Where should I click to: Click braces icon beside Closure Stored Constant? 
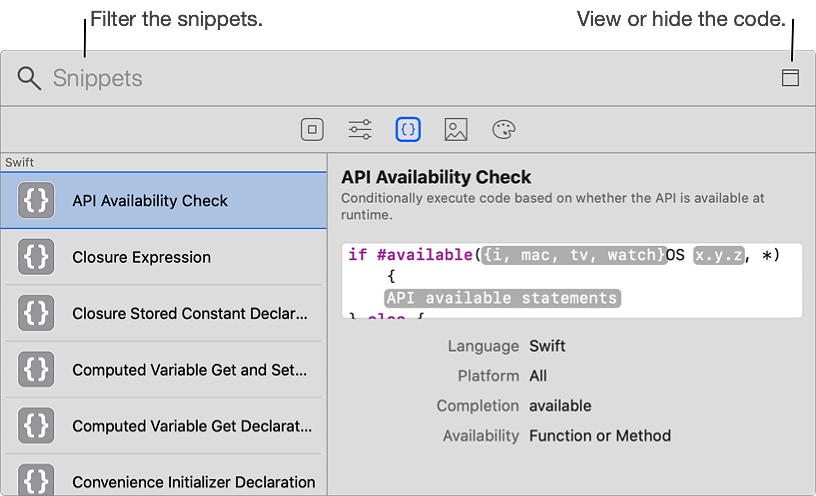(x=36, y=313)
